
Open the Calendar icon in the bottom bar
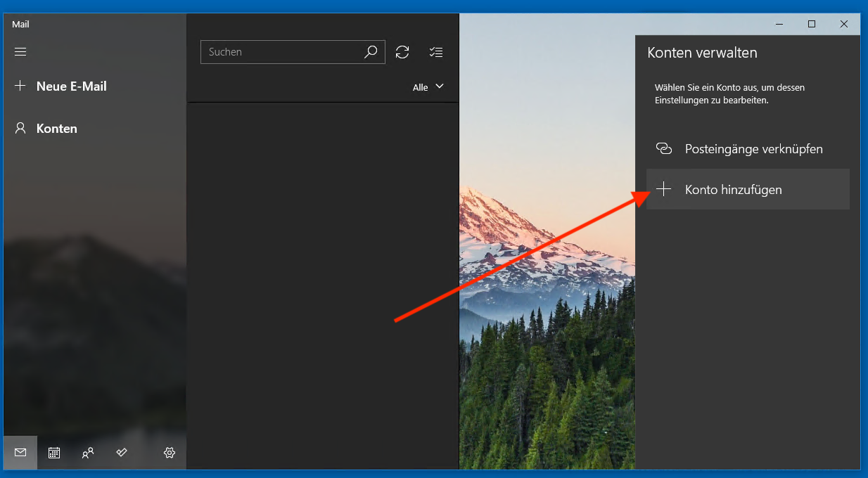[x=53, y=453]
